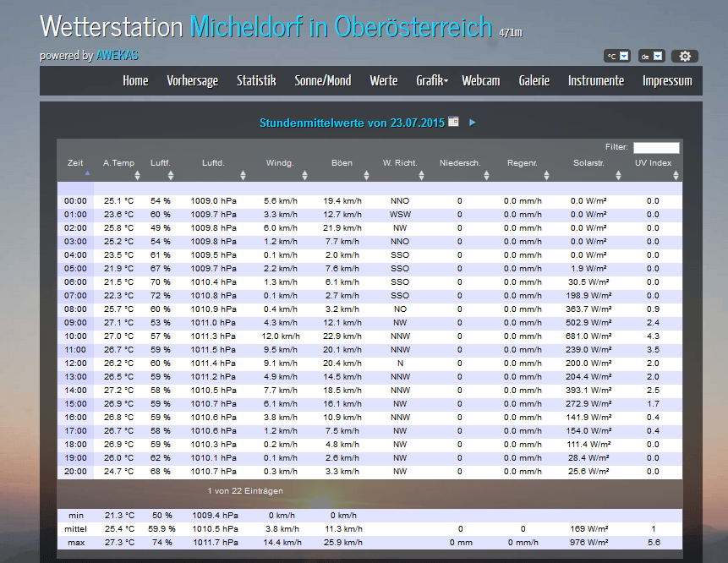This screenshot has height=563, width=728.
Task: Click 9.5 km/h wind speed value
Action: coord(281,349)
